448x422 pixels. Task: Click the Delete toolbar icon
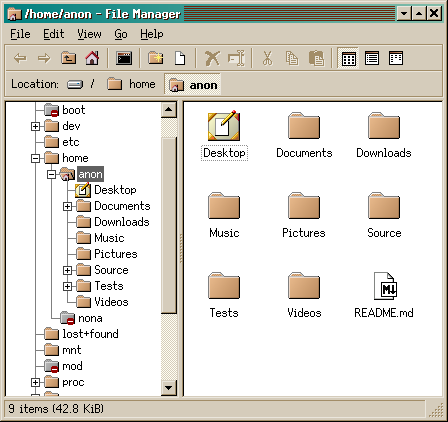point(212,58)
